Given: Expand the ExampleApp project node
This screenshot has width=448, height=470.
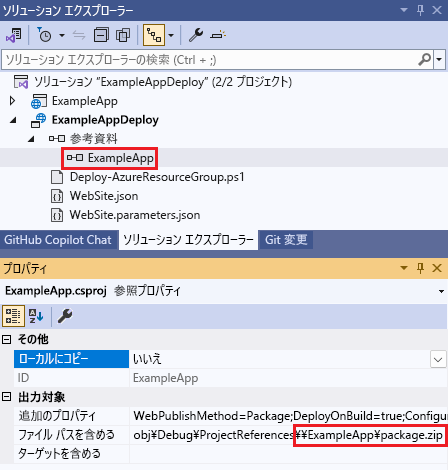Looking at the screenshot, I should (x=12, y=101).
